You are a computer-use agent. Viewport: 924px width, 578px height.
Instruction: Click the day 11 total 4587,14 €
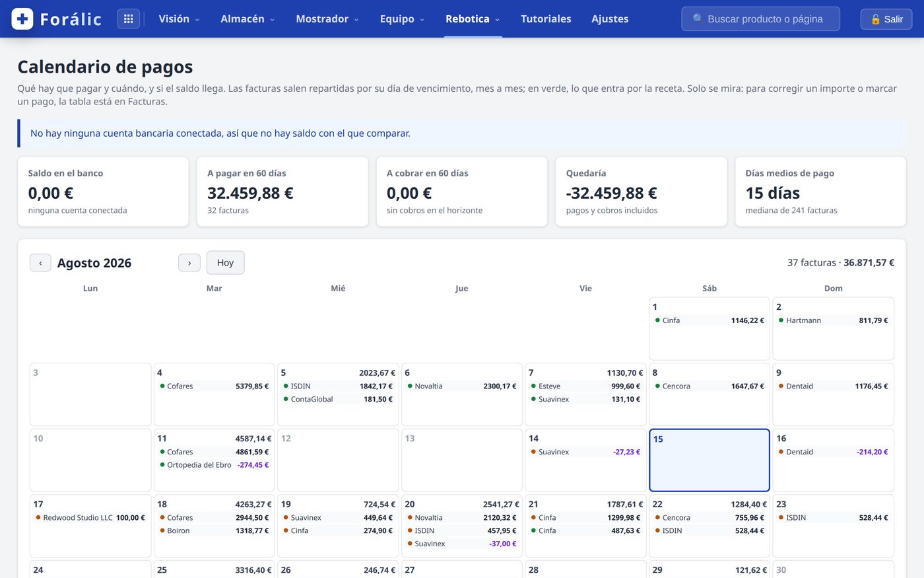tap(253, 439)
